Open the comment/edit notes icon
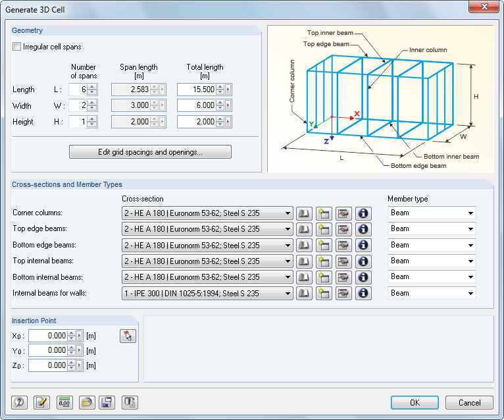This screenshot has height=420, width=504. (42, 402)
